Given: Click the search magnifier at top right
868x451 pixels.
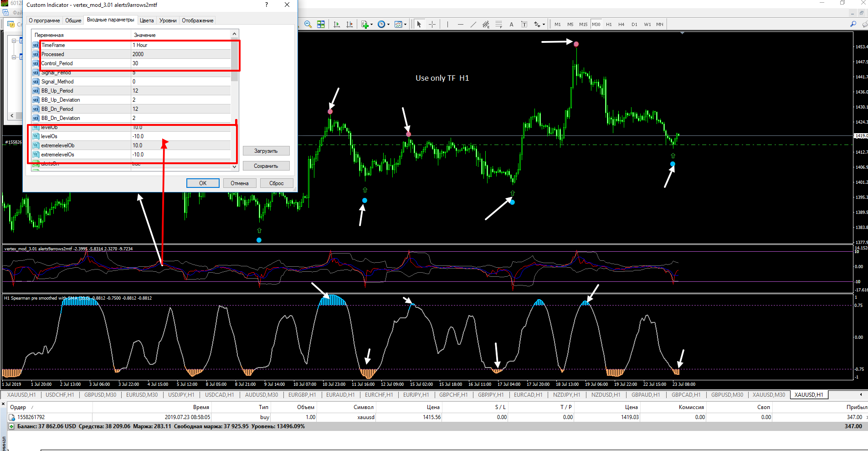Looking at the screenshot, I should coord(853,24).
